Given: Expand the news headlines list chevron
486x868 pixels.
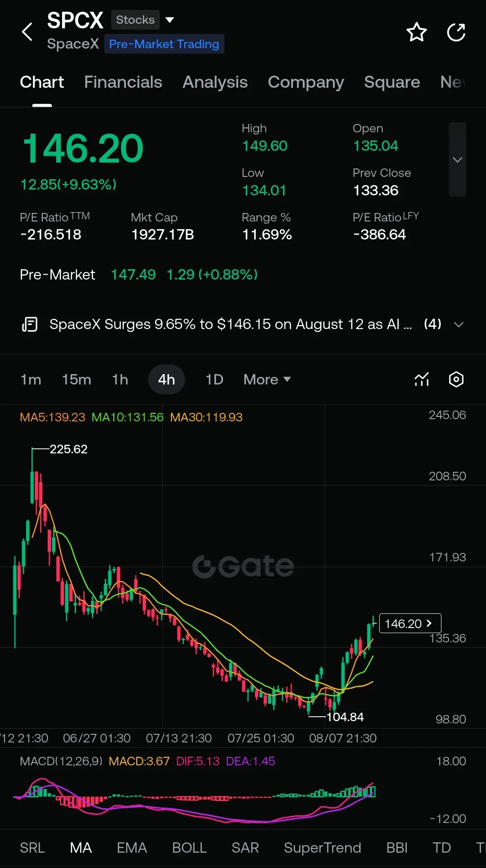Looking at the screenshot, I should tap(459, 325).
